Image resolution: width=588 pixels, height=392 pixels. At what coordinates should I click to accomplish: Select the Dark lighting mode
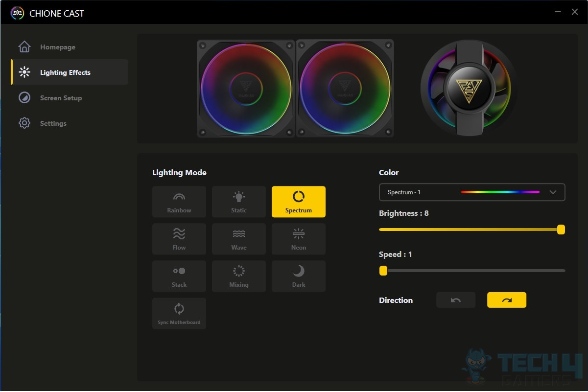point(299,276)
